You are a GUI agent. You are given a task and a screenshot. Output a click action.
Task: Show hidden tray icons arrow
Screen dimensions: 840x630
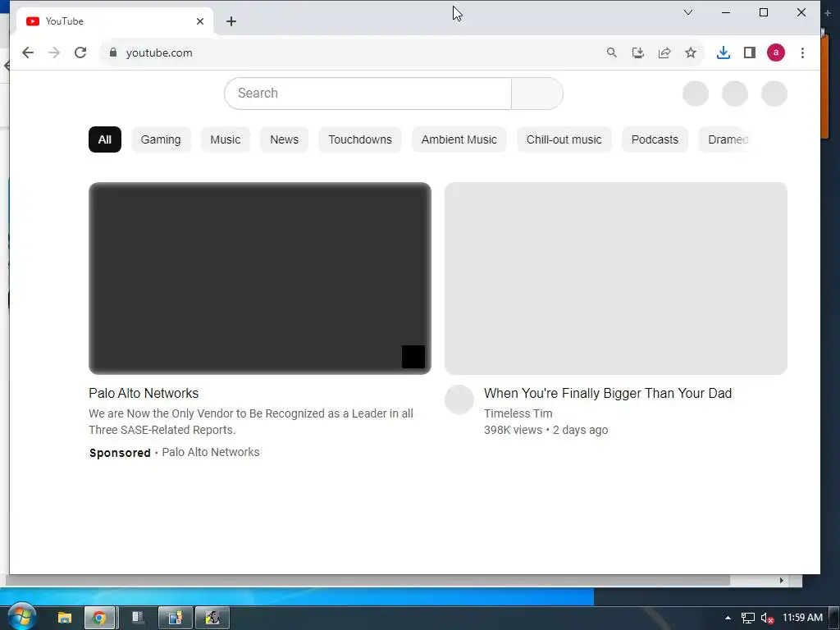(728, 618)
